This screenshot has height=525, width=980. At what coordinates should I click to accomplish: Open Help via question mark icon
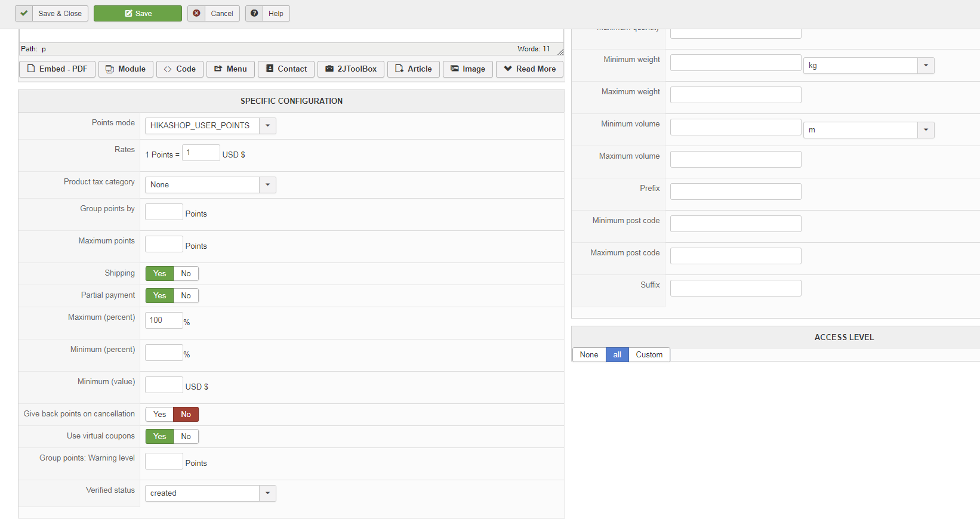254,13
